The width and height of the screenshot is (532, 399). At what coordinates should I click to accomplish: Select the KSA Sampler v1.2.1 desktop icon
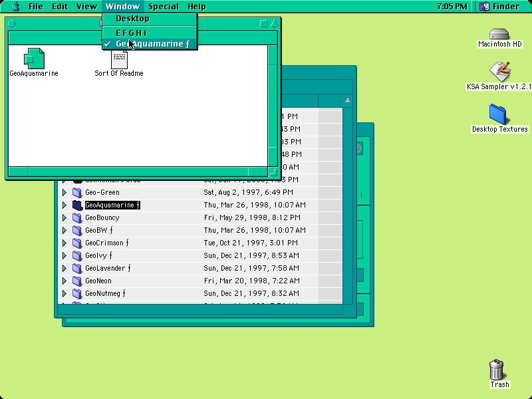(499, 72)
